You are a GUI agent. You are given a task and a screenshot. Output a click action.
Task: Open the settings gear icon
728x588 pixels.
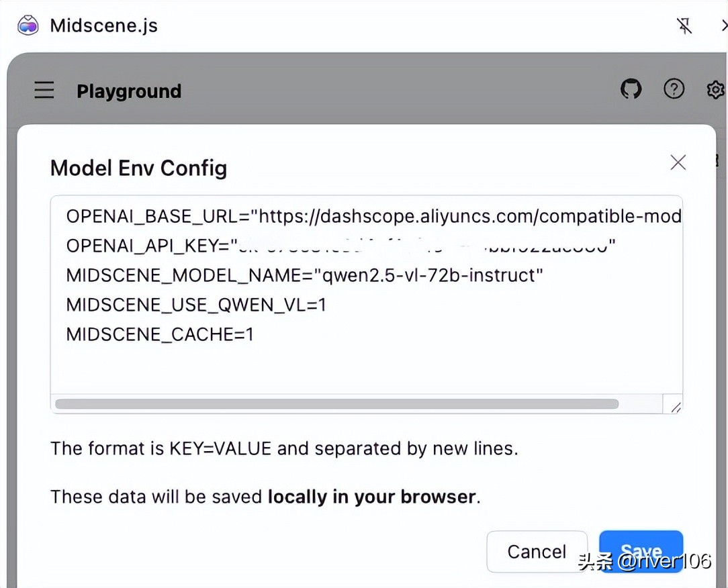click(x=716, y=89)
